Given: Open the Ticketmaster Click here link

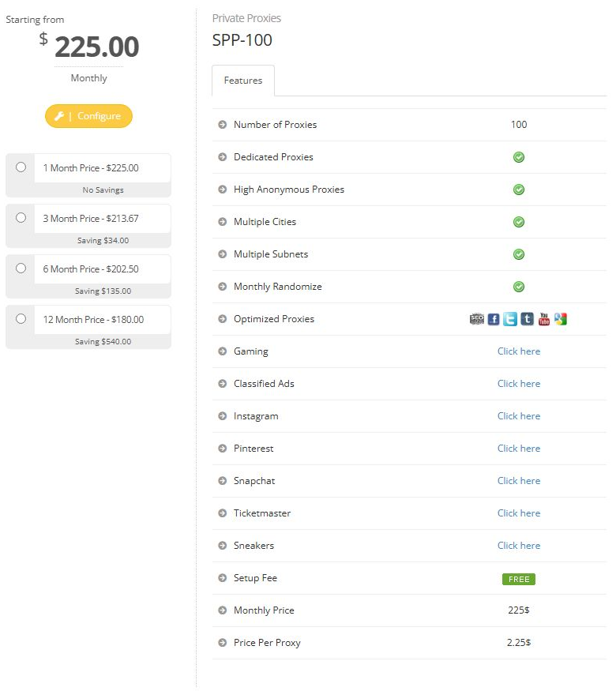Looking at the screenshot, I should pyautogui.click(x=519, y=513).
